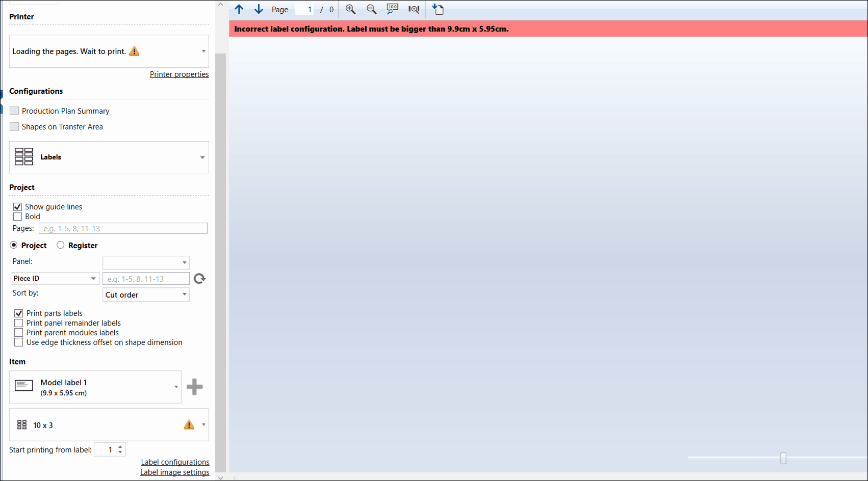Open Label configurations link
Image resolution: width=868 pixels, height=481 pixels.
[175, 462]
